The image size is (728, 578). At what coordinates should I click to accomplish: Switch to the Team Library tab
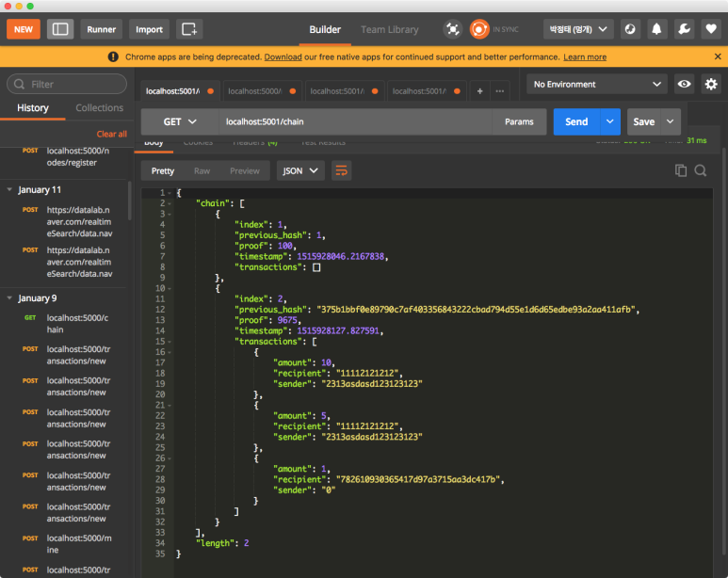(x=390, y=29)
